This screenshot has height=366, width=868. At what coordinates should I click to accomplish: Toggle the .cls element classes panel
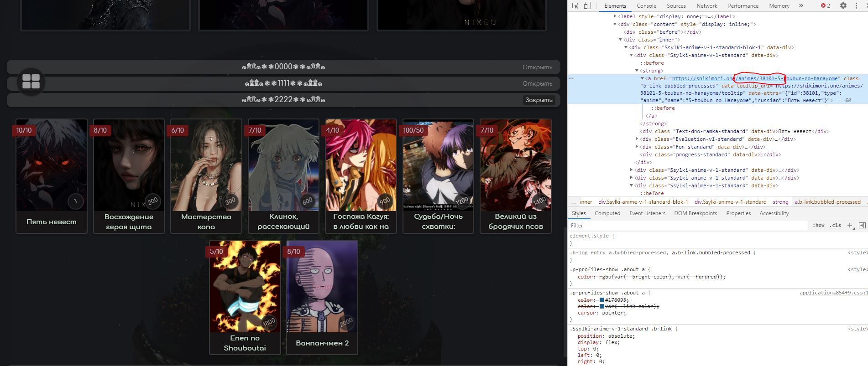point(835,226)
